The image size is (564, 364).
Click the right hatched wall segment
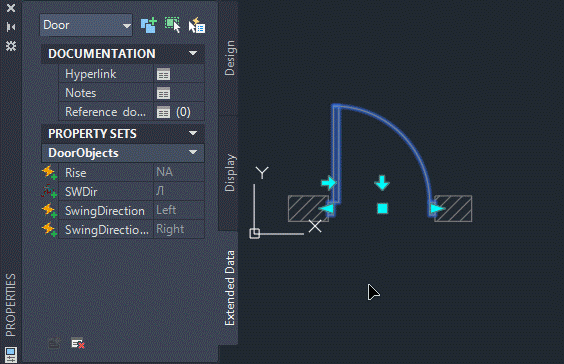coord(453,209)
